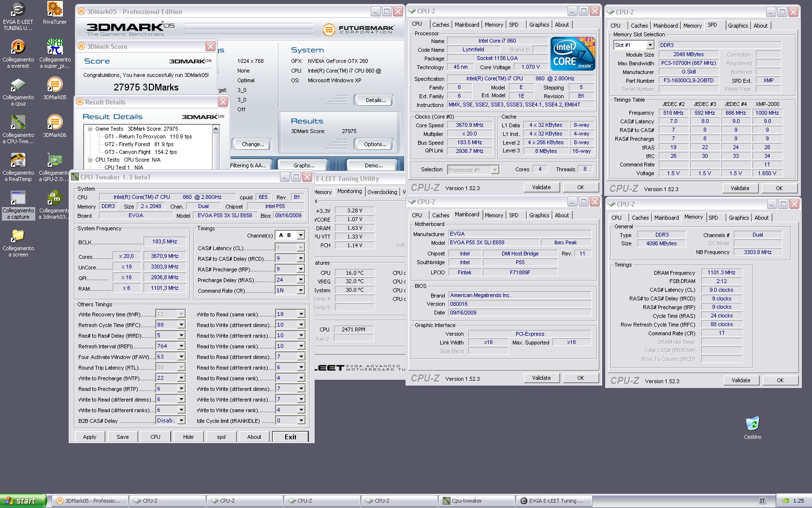
Task: Click the Windows start button
Action: coord(23,501)
